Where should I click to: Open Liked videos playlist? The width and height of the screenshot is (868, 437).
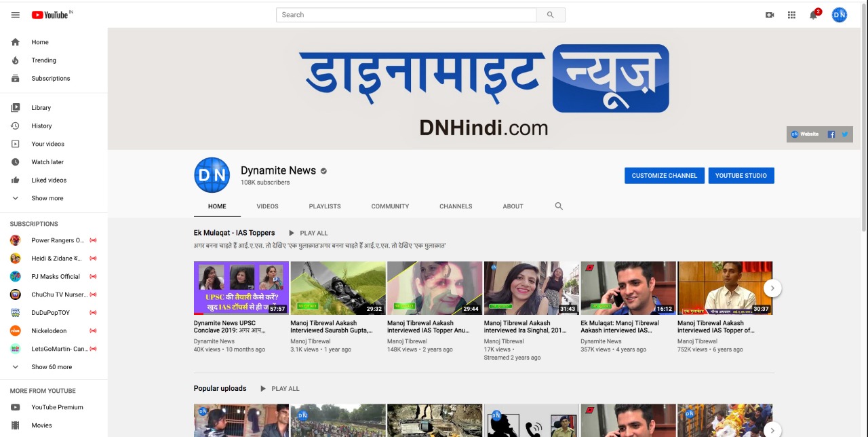54,180
